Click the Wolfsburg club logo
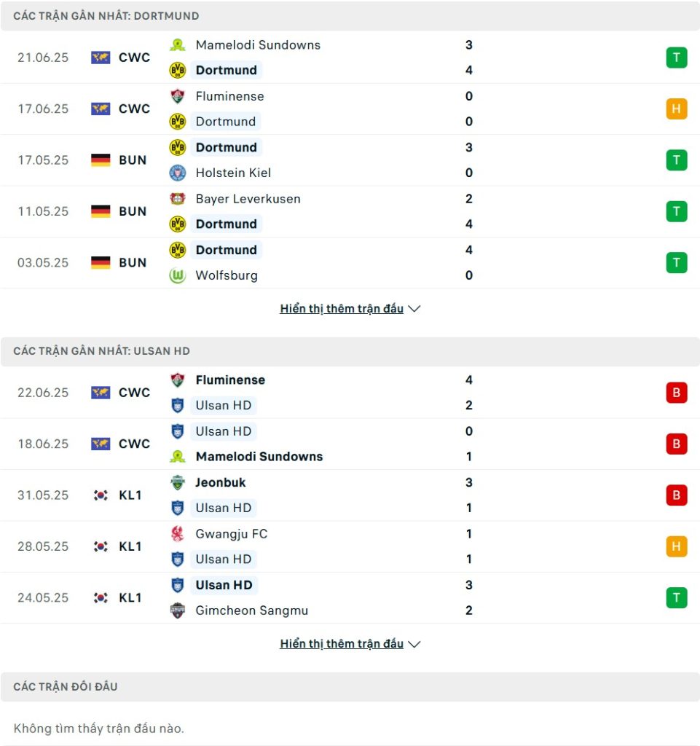The image size is (700, 746). 178,275
